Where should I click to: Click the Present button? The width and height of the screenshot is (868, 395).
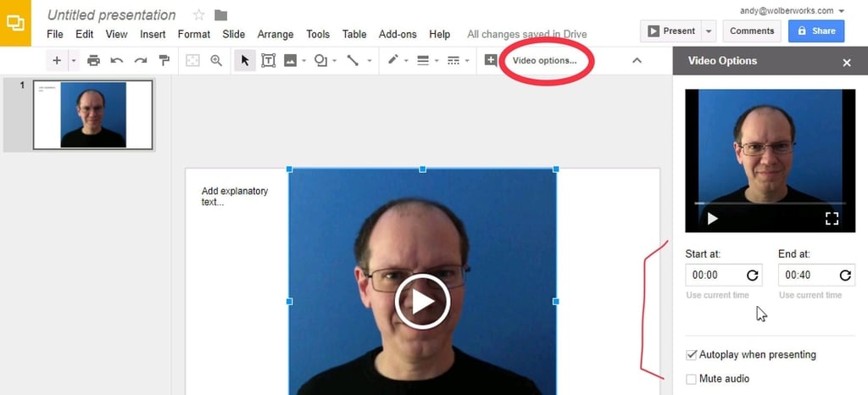pyautogui.click(x=671, y=31)
